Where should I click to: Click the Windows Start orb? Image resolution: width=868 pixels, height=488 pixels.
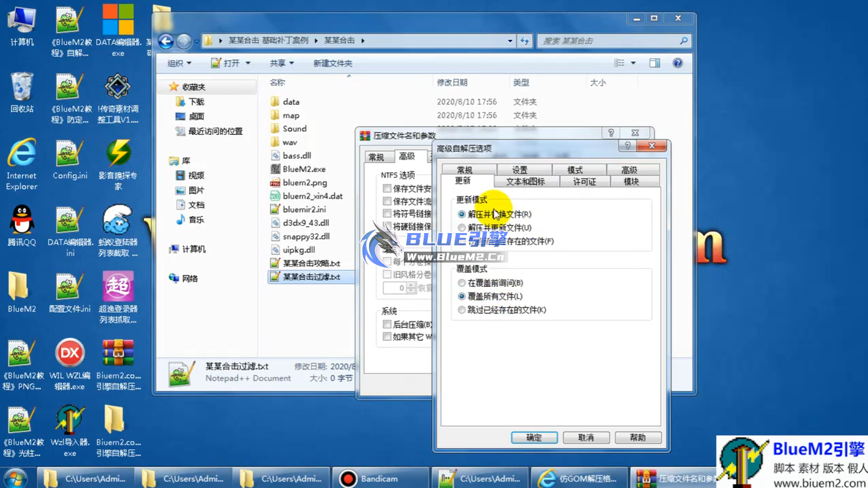point(15,478)
